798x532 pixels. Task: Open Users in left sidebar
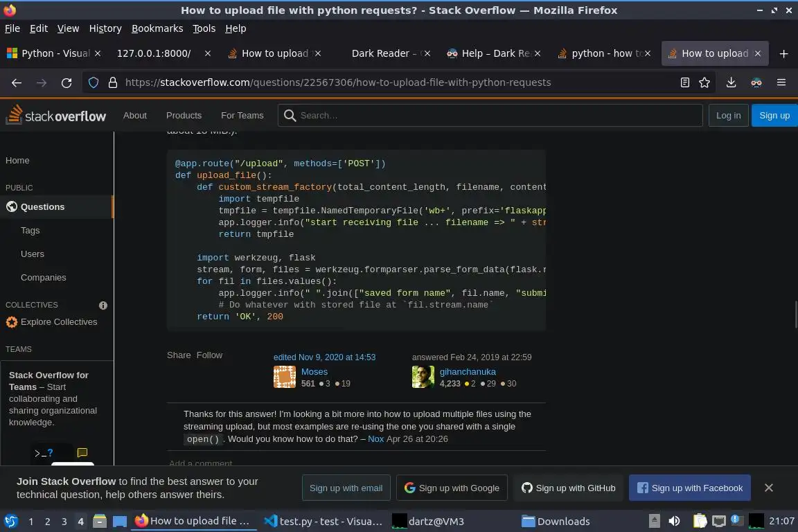(x=32, y=254)
